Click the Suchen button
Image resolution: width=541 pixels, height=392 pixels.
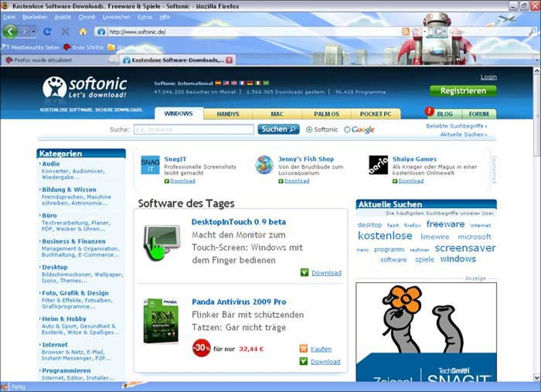point(278,129)
